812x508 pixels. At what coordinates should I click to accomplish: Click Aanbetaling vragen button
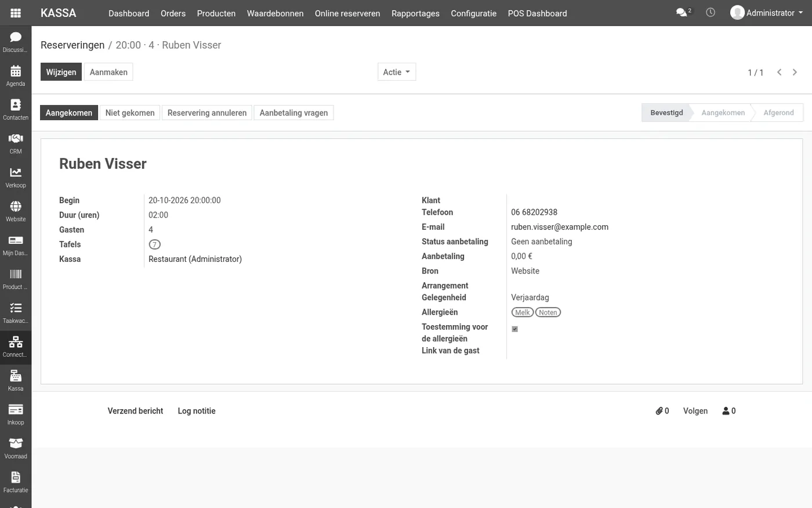tap(293, 113)
